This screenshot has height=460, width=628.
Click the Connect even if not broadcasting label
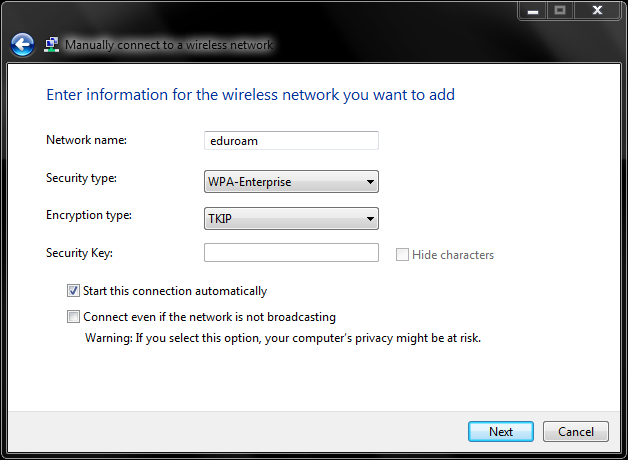(209, 317)
